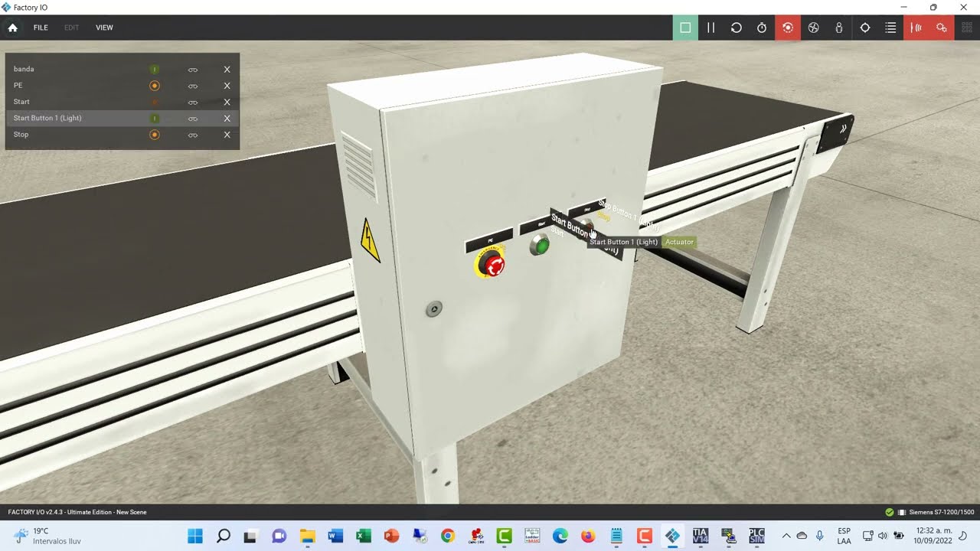
Task: Select the banda tag name
Action: (24, 69)
